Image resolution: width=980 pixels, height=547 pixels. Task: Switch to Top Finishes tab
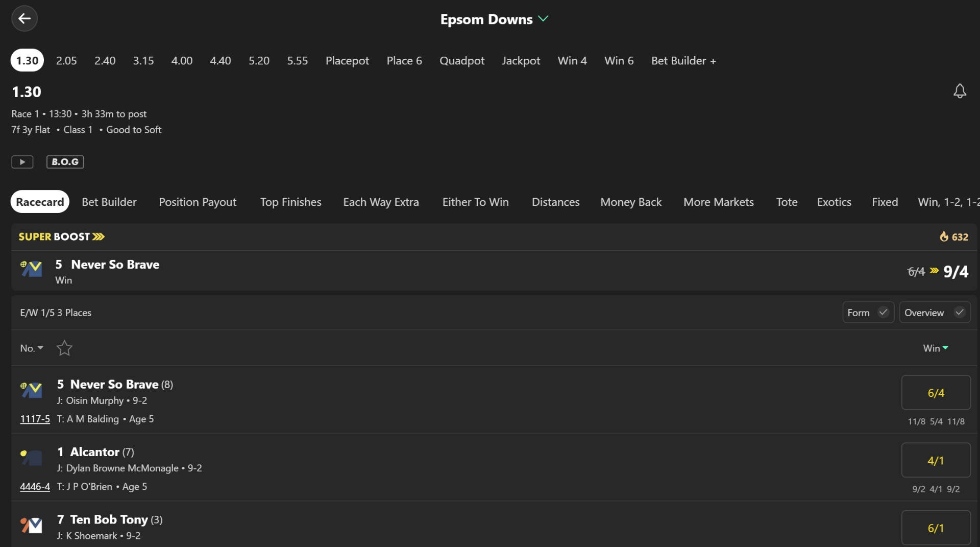(290, 202)
